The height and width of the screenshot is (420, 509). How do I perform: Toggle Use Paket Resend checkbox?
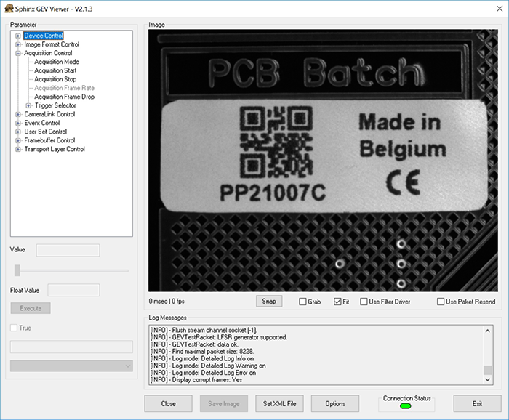[x=441, y=302]
